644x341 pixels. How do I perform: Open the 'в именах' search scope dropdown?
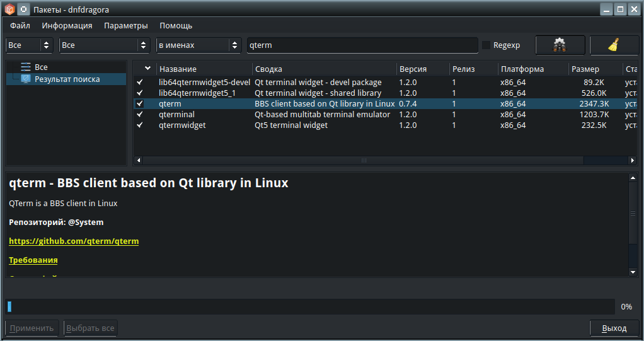point(198,45)
